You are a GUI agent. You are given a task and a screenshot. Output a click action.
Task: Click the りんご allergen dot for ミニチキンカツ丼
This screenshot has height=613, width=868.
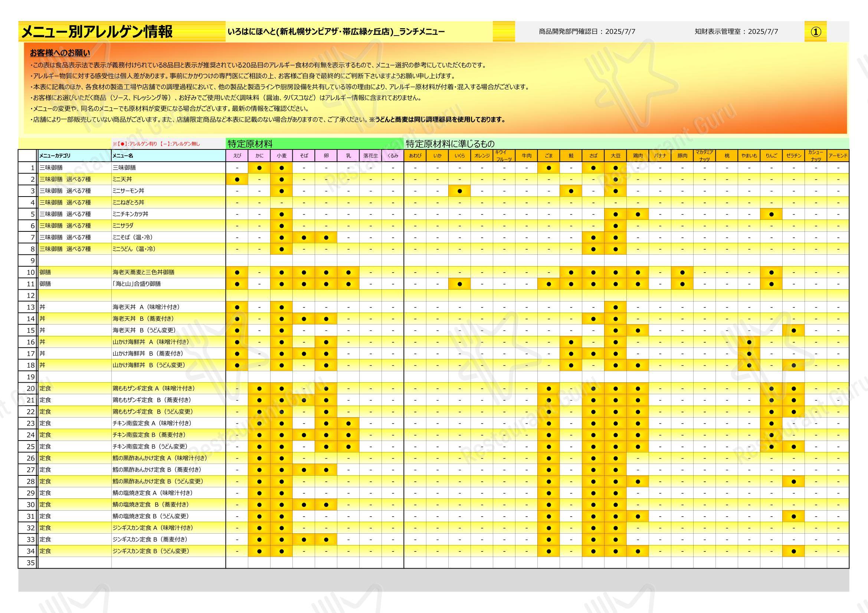[x=771, y=214]
